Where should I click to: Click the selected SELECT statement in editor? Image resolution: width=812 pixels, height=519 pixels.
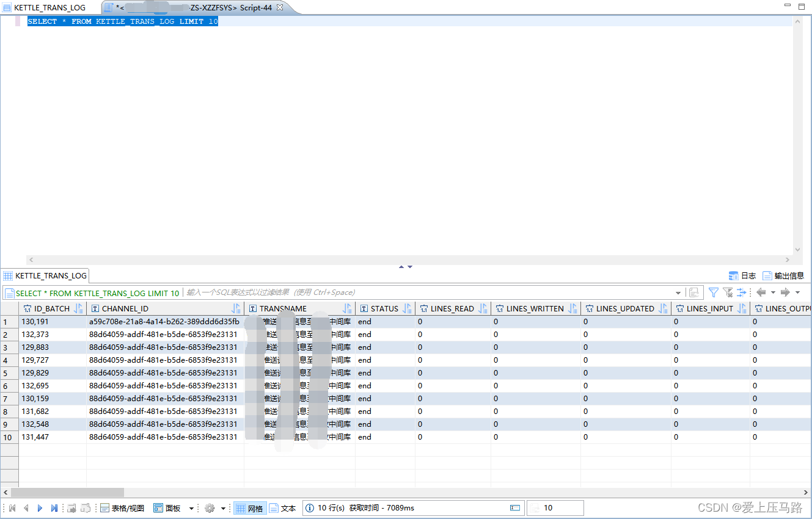point(123,21)
